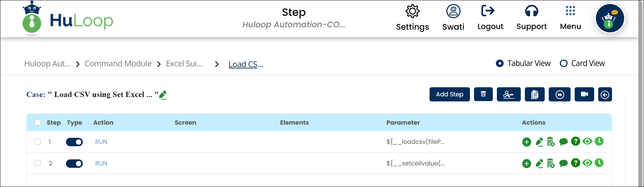Toggle the eye icon for step 1

point(587,141)
